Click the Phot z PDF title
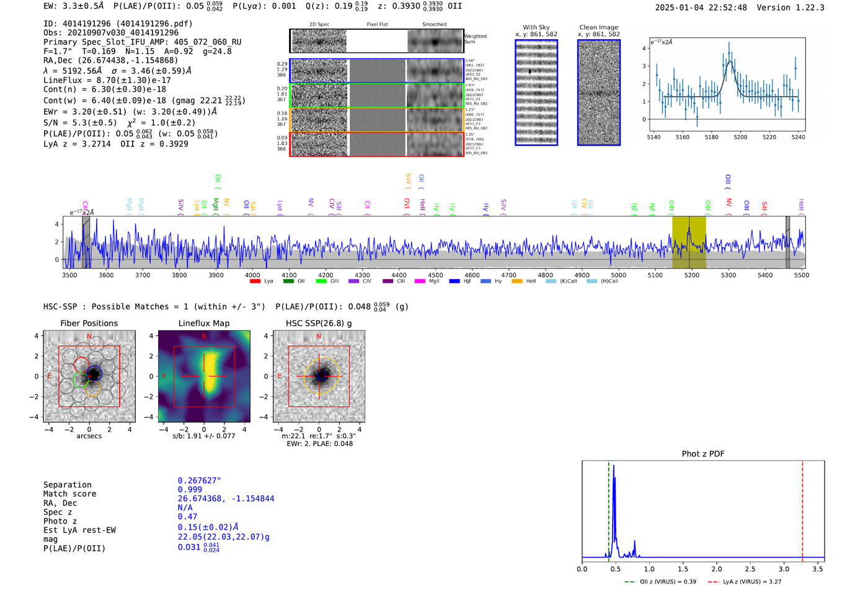Image resolution: width=868 pixels, height=591 pixels. [703, 454]
